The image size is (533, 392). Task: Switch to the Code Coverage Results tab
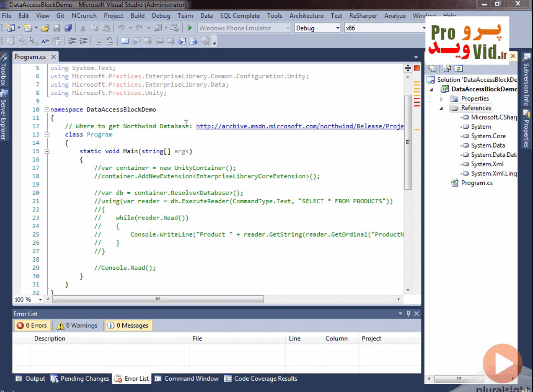261,379
